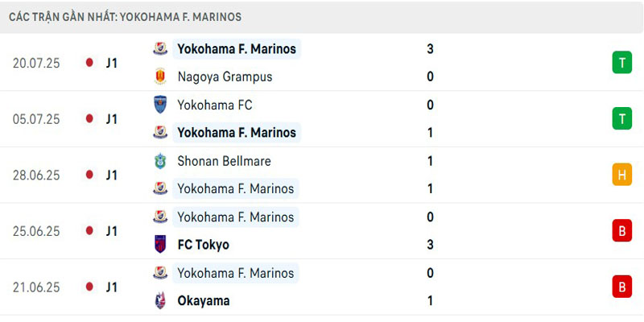Click red B badge for Okayama match

point(621,287)
